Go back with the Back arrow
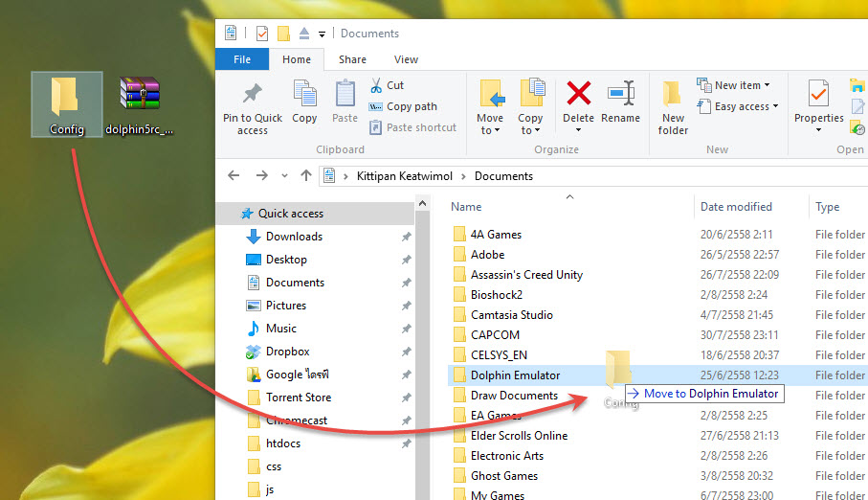The height and width of the screenshot is (500, 868). point(234,175)
